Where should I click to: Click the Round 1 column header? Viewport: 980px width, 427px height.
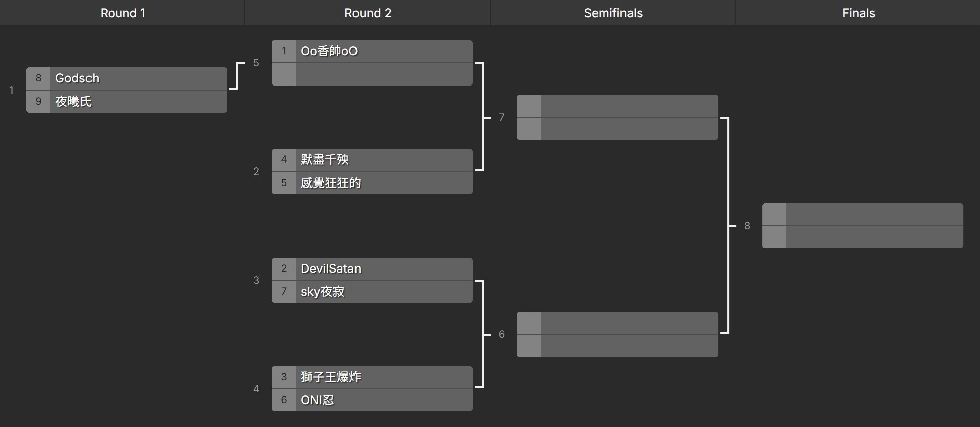click(x=123, y=13)
